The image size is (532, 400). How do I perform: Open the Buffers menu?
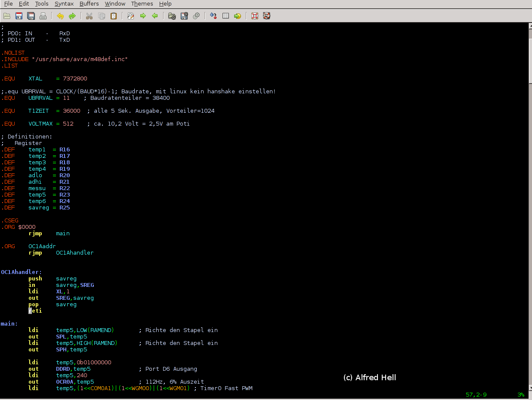[89, 3]
